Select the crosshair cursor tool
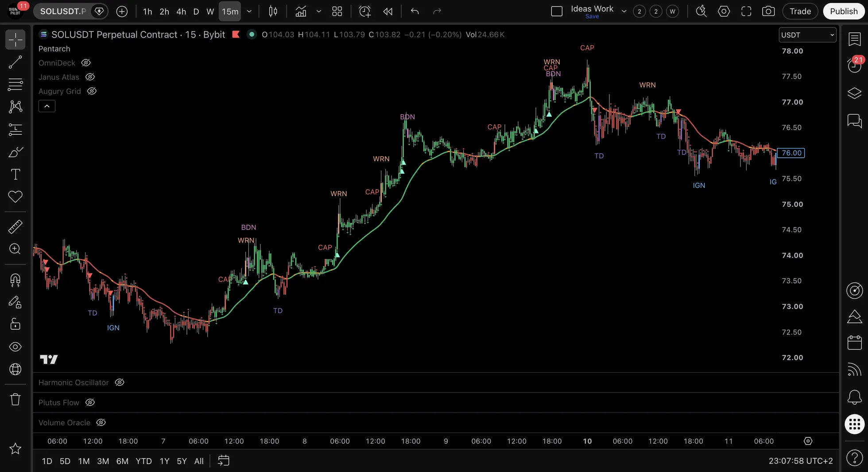This screenshot has width=868, height=472. [x=15, y=40]
